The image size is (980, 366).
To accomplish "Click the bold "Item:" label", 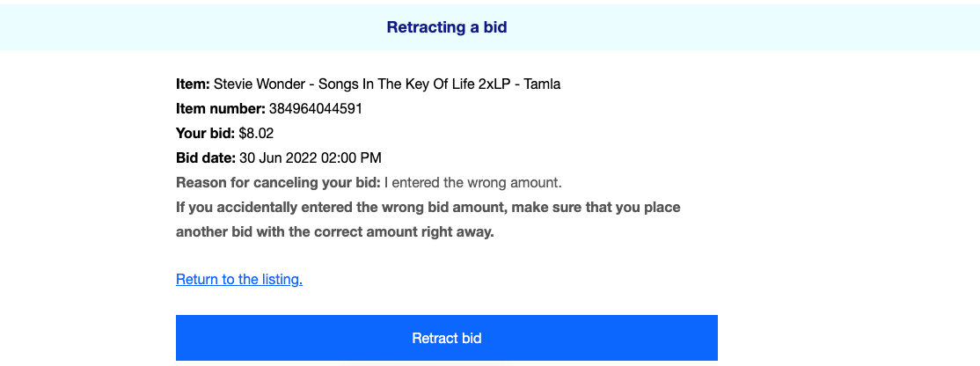I will click(193, 84).
